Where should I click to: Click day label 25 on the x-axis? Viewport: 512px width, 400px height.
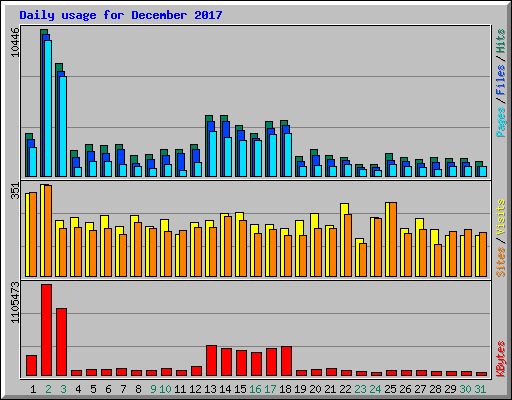pos(390,389)
